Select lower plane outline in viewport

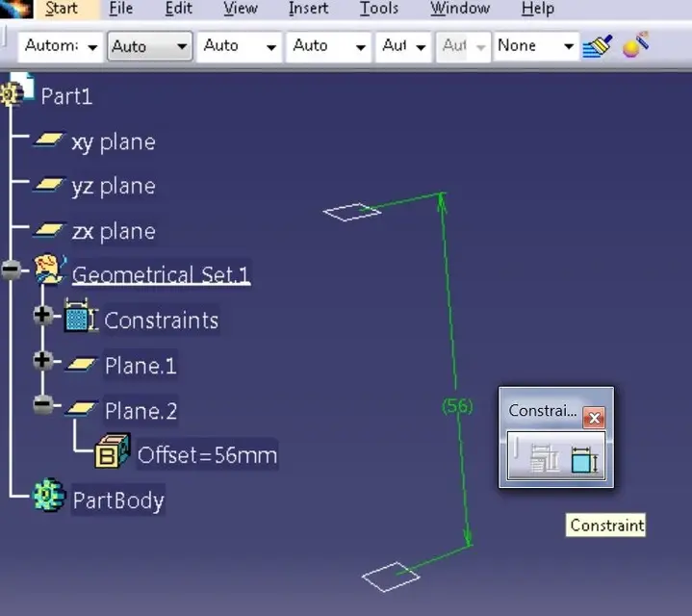click(x=391, y=577)
